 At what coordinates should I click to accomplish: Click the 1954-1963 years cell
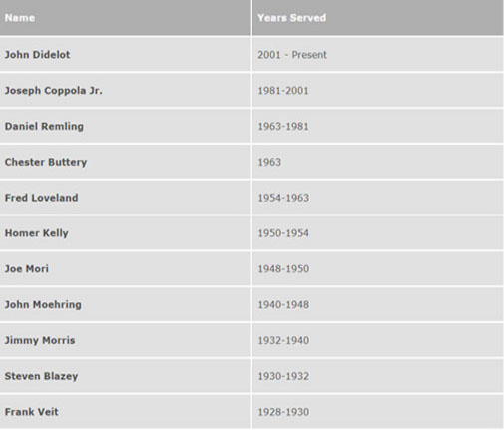(x=377, y=198)
